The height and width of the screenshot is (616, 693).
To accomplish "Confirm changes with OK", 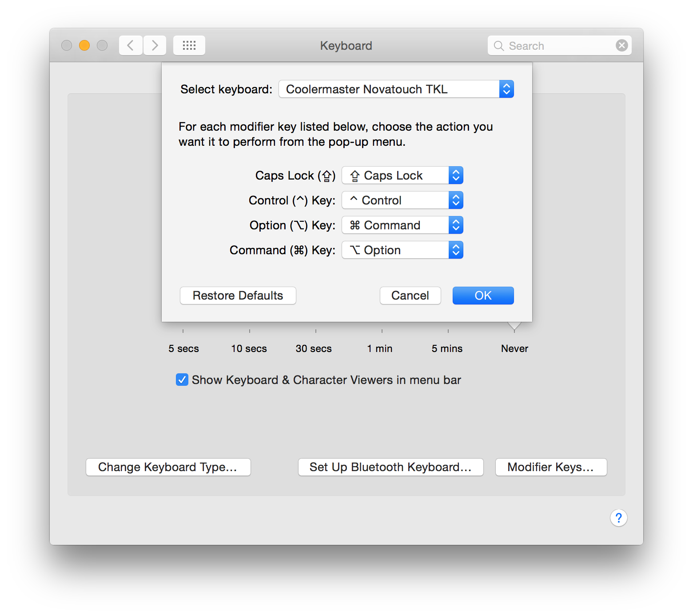I will tap(482, 295).
